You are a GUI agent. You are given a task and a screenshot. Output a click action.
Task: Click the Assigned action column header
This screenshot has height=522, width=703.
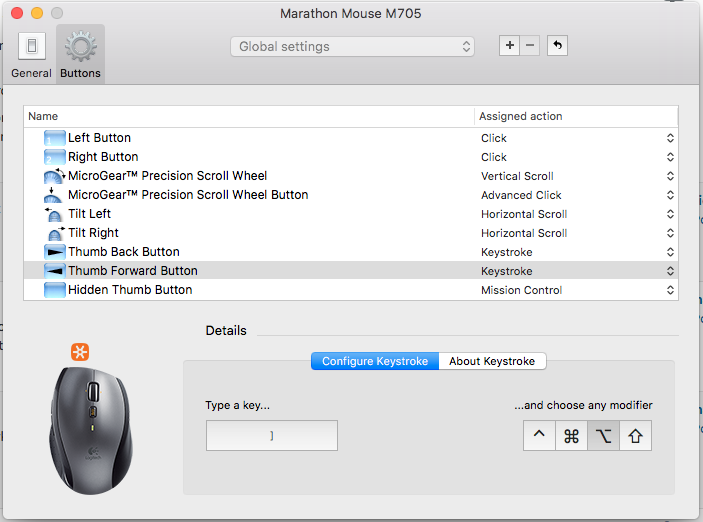point(576,116)
